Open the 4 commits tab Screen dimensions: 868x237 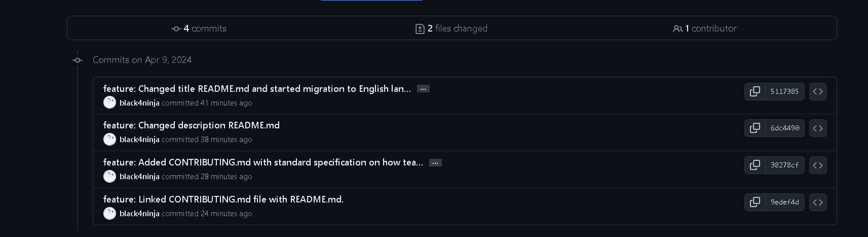(199, 28)
